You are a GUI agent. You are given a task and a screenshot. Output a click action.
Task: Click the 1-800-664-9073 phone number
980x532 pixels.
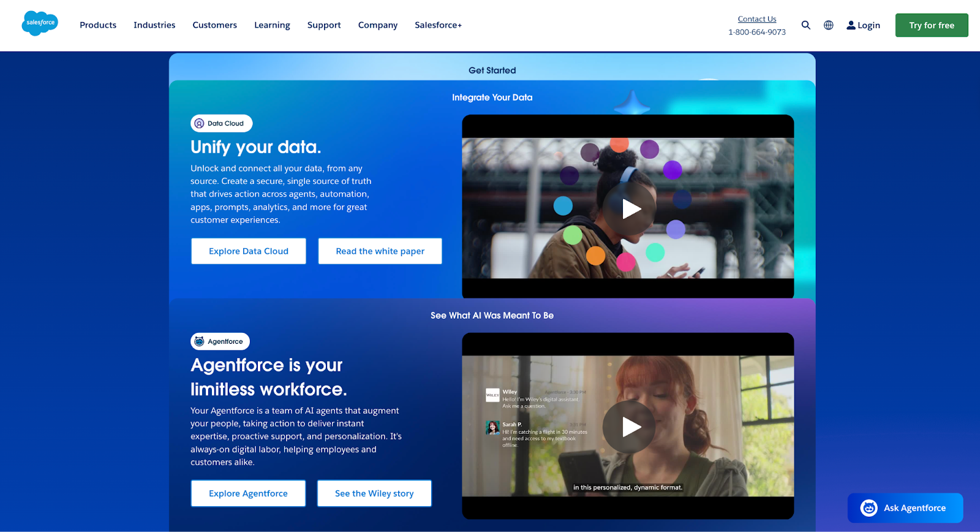(x=757, y=32)
